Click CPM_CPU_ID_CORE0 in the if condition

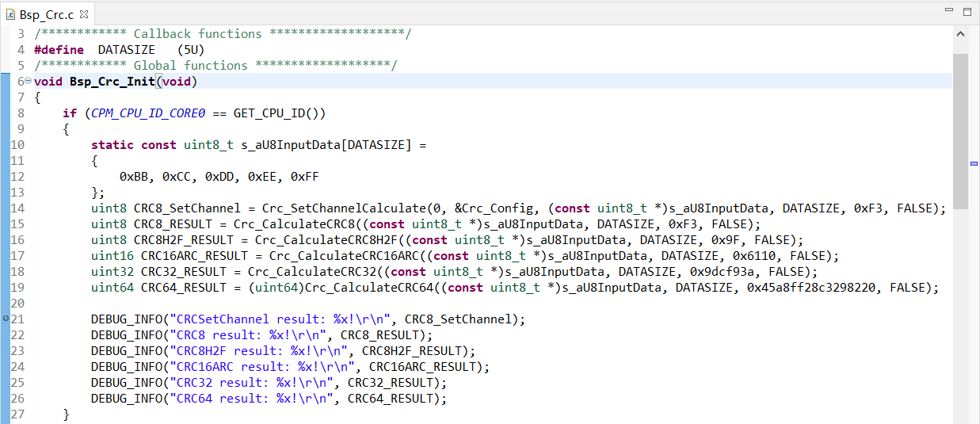click(x=148, y=113)
